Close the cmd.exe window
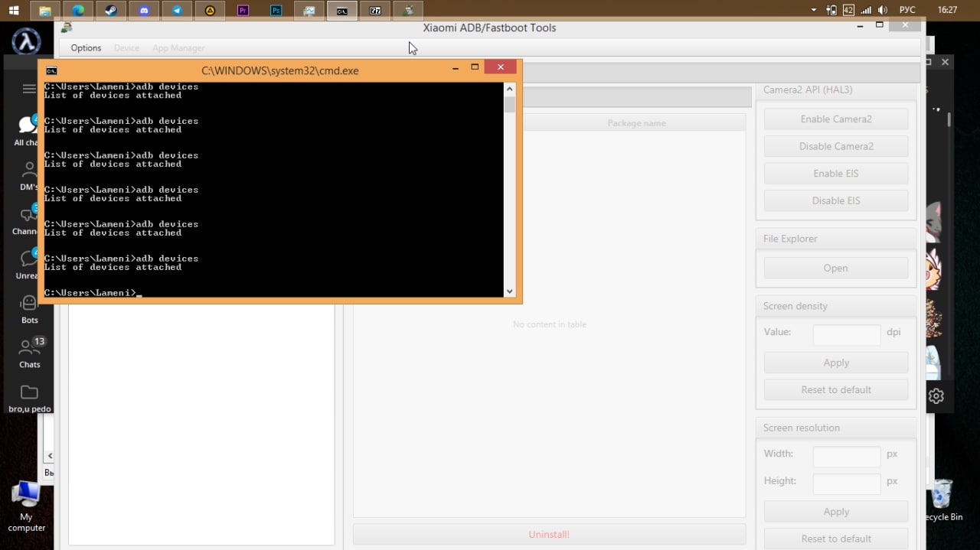980x550 pixels. point(501,67)
